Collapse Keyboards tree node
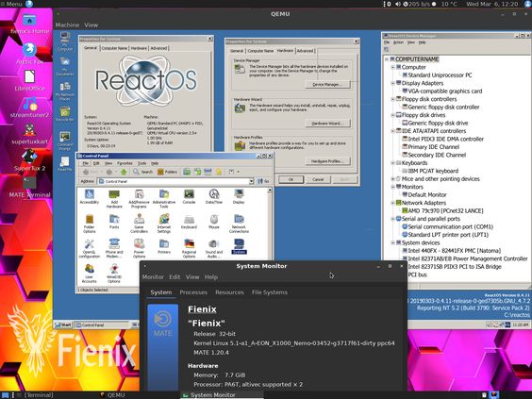532x399 pixels. [393, 163]
